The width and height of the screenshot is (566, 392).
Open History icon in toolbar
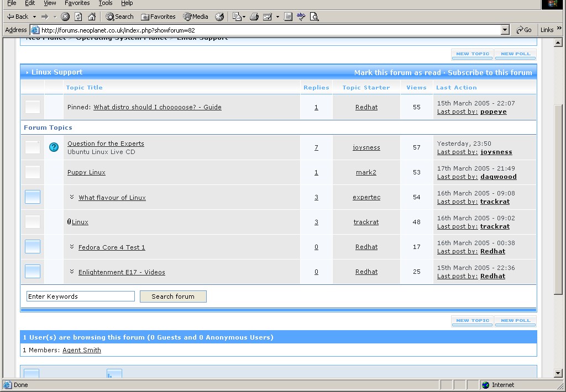(219, 17)
